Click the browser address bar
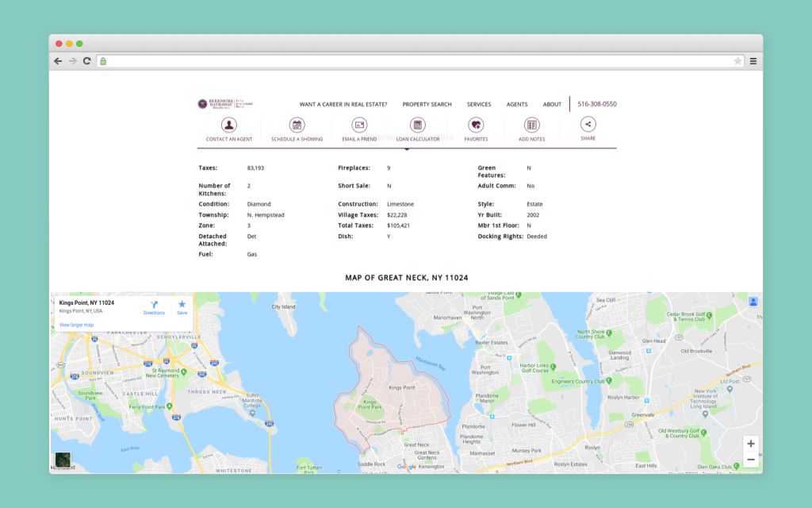Image resolution: width=812 pixels, height=508 pixels. tap(420, 61)
